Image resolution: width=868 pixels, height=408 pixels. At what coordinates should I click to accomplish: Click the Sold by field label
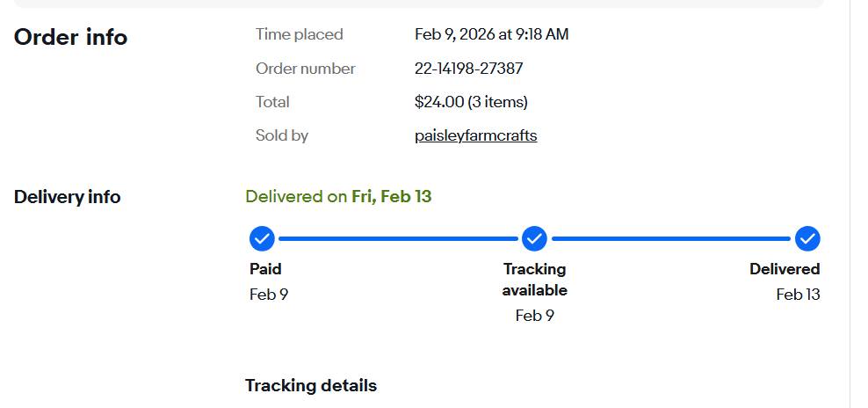click(x=281, y=135)
